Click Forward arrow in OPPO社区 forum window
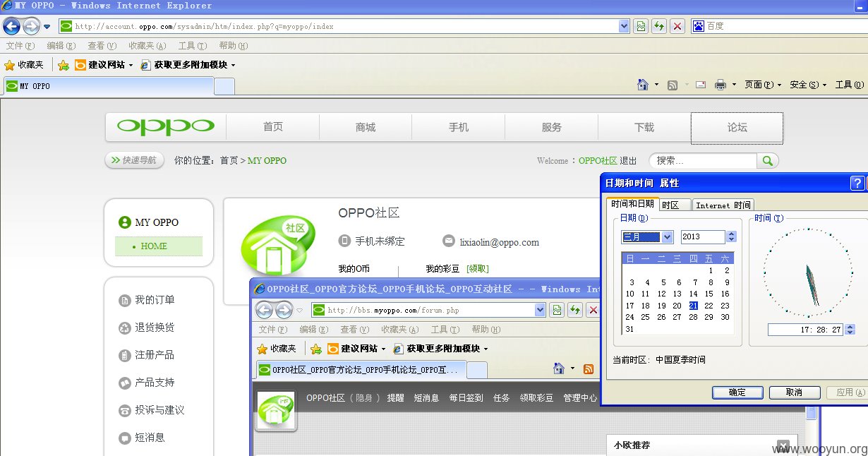Screen dimensions: 868x456 284,310
